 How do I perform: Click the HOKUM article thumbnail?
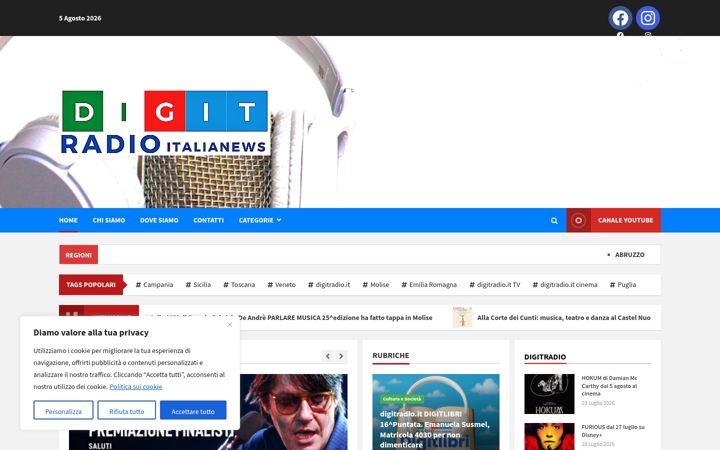coord(549,394)
